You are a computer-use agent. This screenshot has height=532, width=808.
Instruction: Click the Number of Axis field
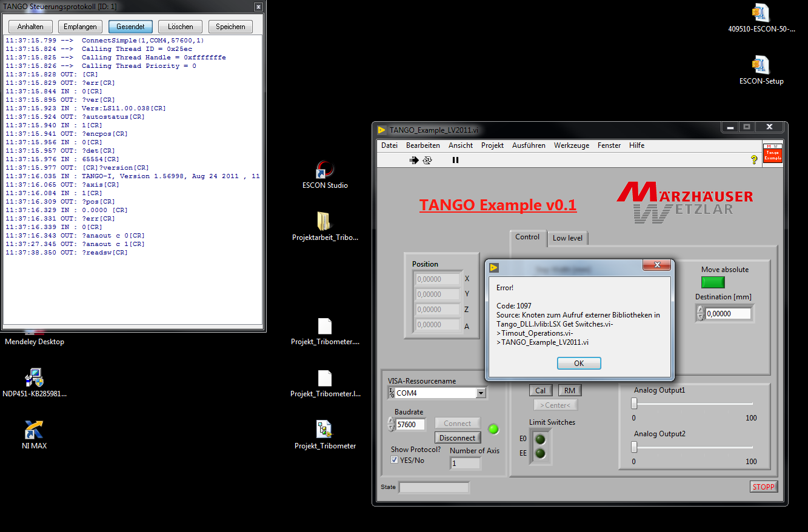click(466, 463)
